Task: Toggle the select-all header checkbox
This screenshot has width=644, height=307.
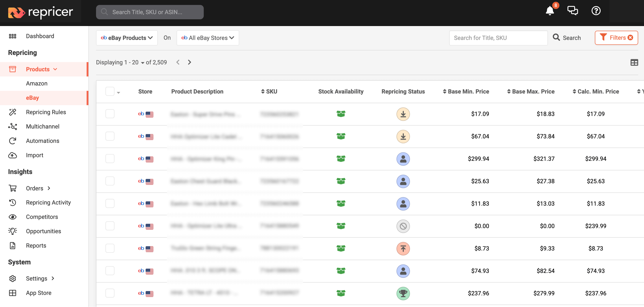Action: click(110, 92)
